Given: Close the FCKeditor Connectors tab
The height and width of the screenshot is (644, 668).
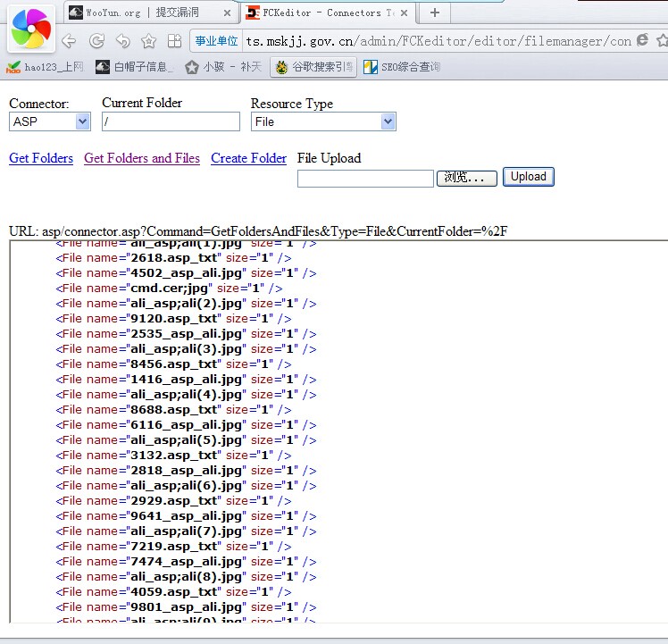Looking at the screenshot, I should point(404,13).
